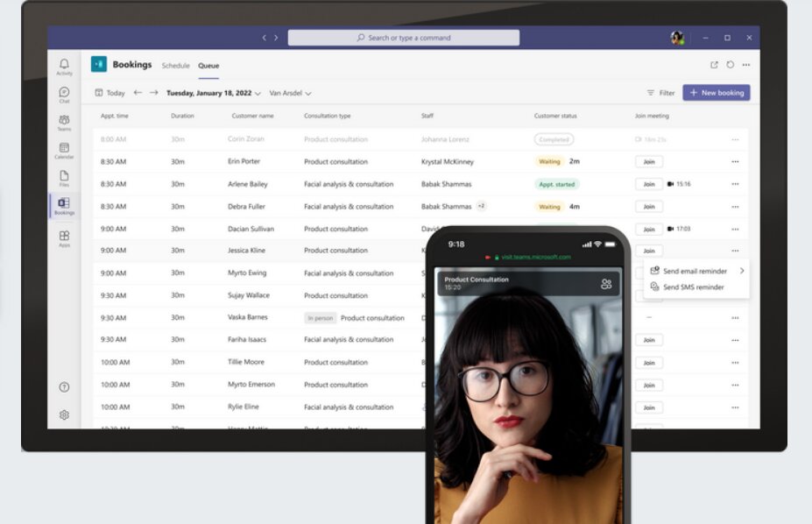
Task: Open the Van Arsdel staff dropdown
Action: [x=289, y=93]
